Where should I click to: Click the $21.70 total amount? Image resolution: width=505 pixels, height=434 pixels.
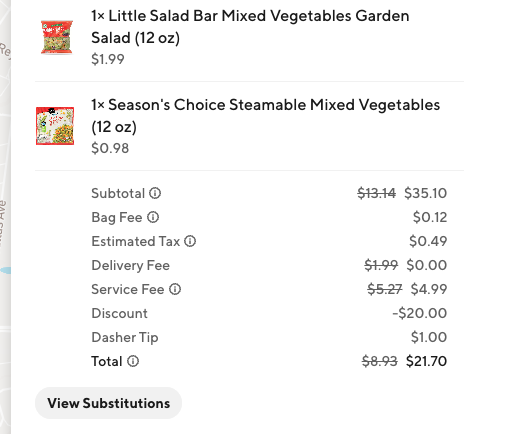427,361
